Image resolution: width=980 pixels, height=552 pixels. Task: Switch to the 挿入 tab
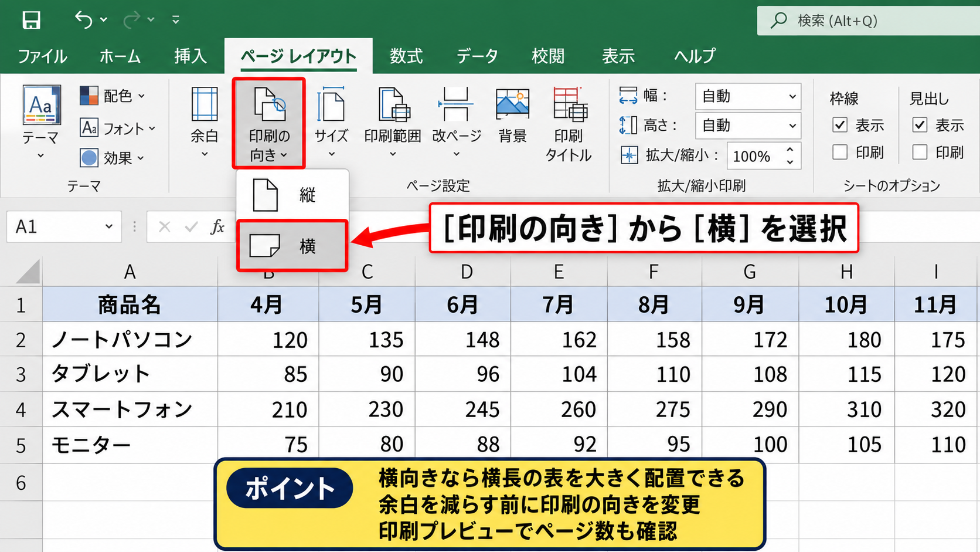coord(190,56)
